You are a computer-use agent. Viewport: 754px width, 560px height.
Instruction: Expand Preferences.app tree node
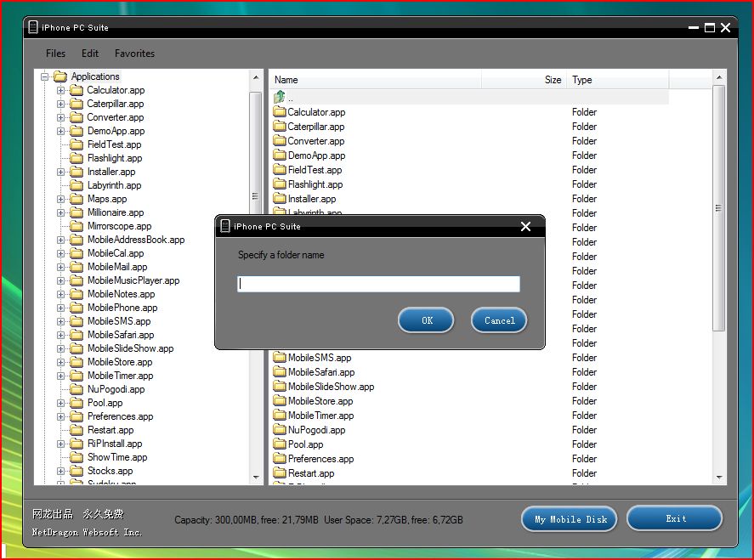60,416
